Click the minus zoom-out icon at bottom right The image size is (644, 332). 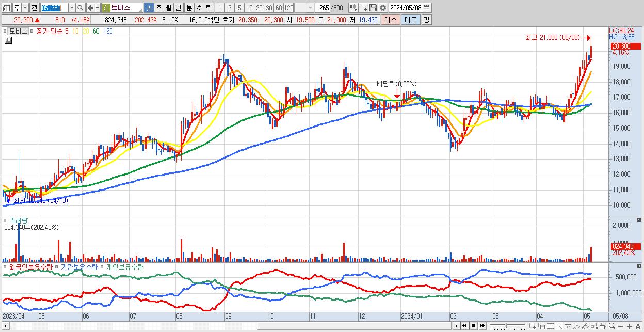point(620,326)
